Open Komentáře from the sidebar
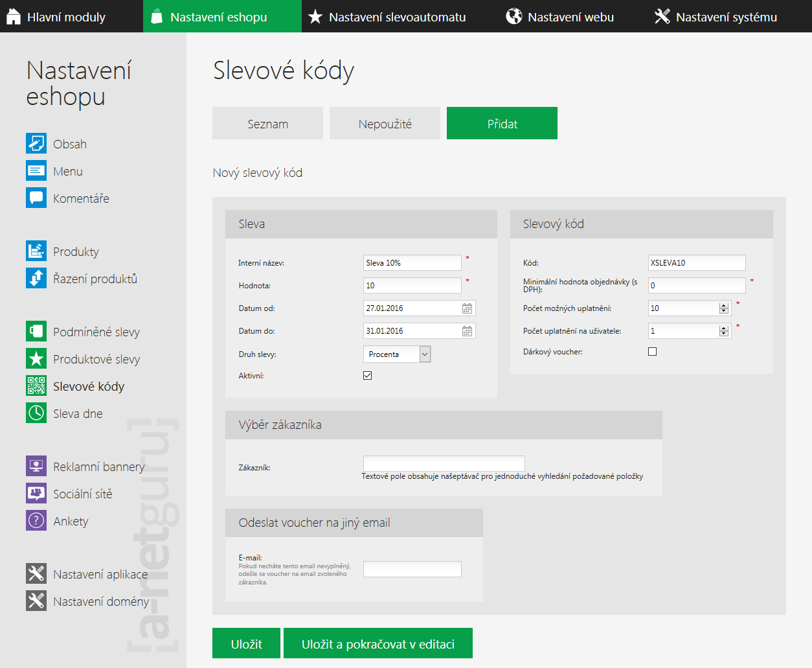812x668 pixels. [81, 198]
